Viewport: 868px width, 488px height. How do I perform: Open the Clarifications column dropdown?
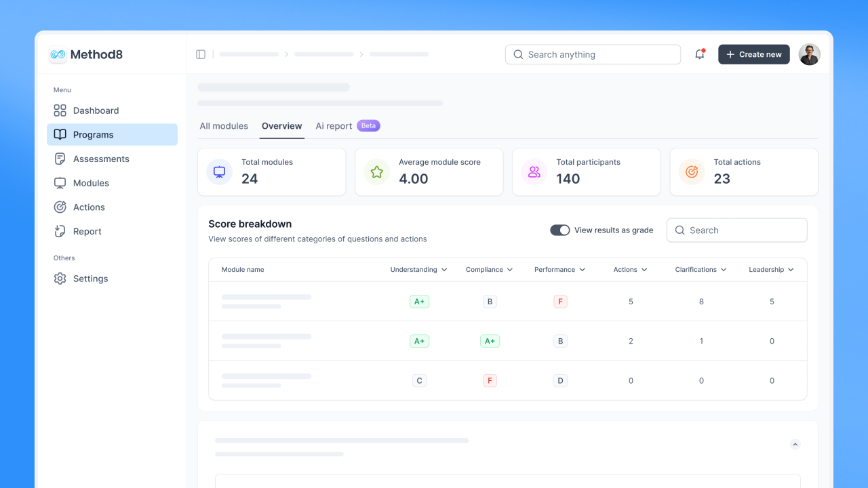click(x=724, y=270)
